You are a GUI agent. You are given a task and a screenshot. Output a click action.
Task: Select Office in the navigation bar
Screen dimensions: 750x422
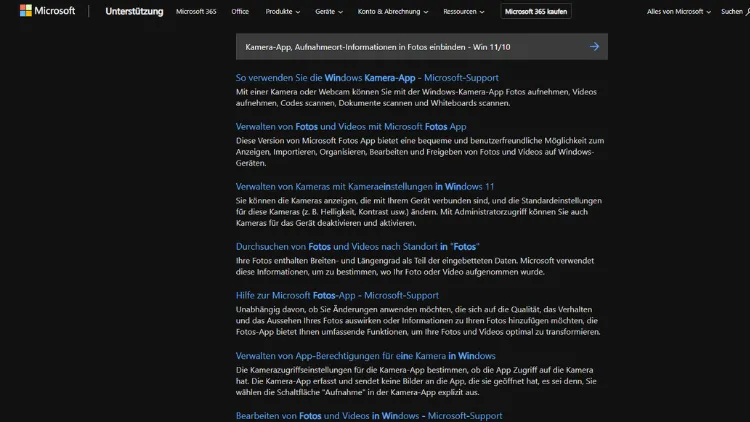[x=240, y=12]
